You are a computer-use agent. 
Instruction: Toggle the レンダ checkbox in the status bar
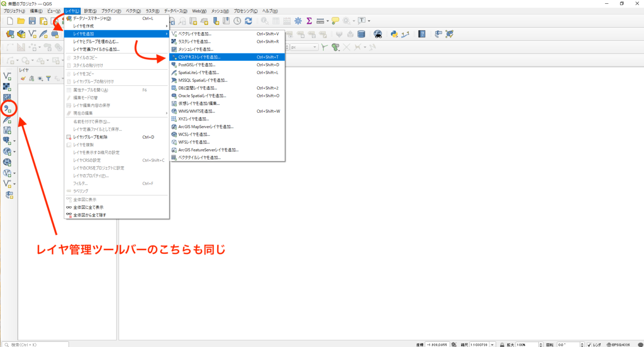click(x=590, y=344)
